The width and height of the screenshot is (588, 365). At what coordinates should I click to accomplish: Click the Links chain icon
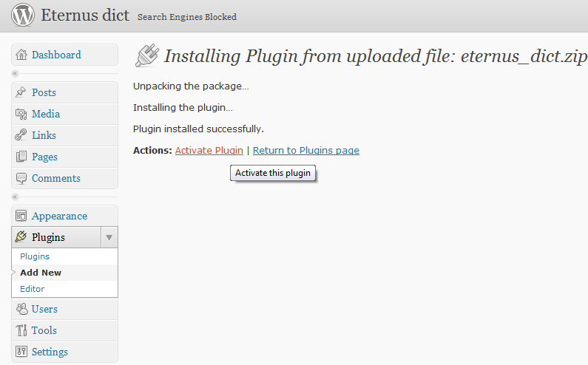coord(21,135)
